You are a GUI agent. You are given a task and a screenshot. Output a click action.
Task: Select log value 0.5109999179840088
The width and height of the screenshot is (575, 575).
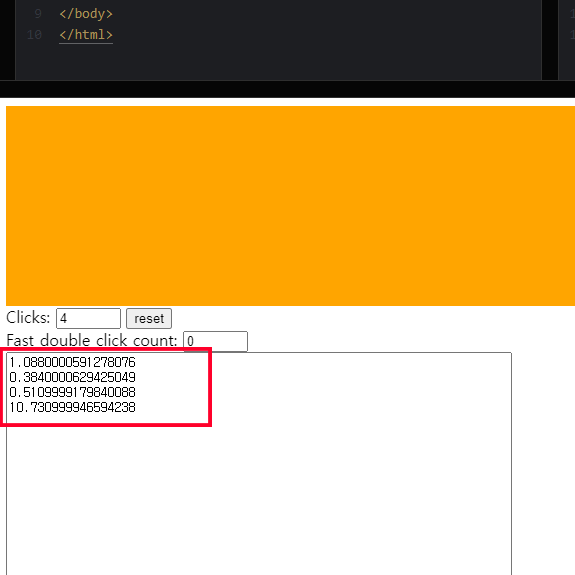click(72, 392)
